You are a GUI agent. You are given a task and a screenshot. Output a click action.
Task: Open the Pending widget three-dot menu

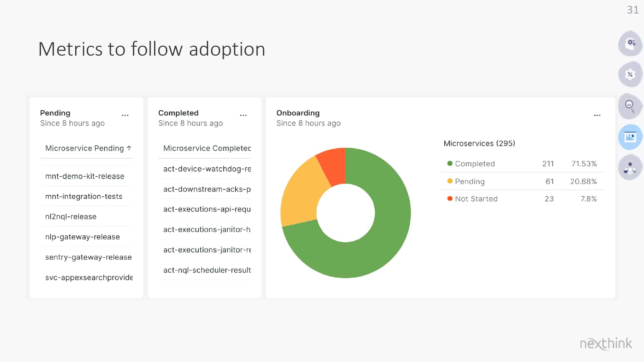coord(125,115)
